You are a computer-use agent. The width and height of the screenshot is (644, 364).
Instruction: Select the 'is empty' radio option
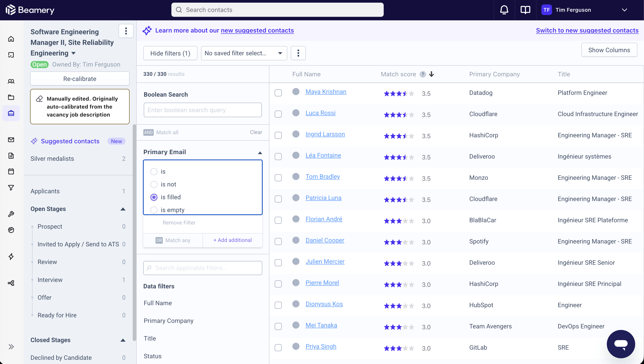click(x=154, y=210)
